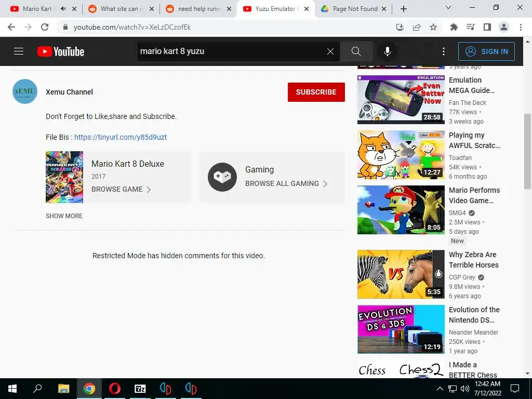Open a new browser tab
Image resolution: width=532 pixels, height=399 pixels.
[403, 9]
